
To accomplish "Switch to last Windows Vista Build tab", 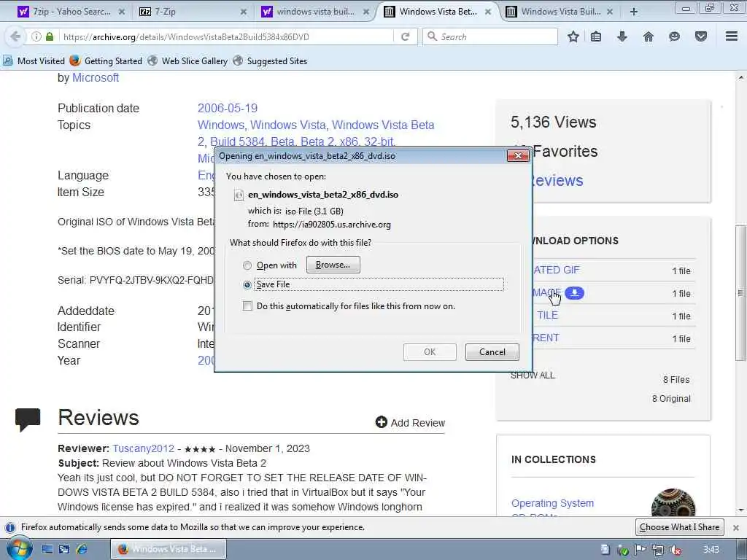I will click(x=560, y=12).
